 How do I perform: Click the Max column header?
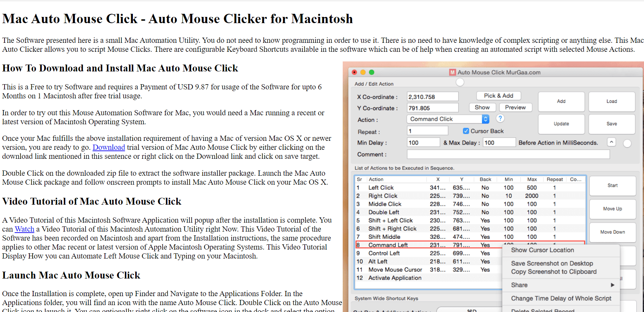pos(532,179)
